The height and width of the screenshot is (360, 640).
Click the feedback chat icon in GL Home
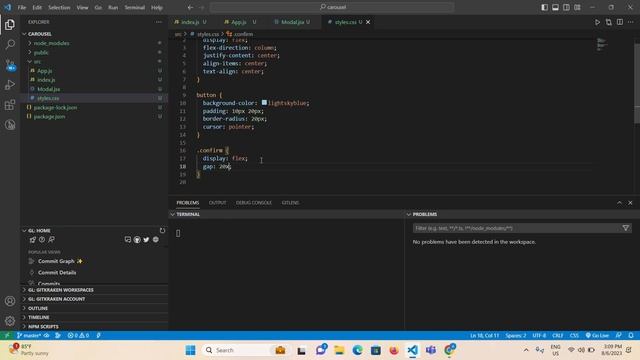[128, 240]
